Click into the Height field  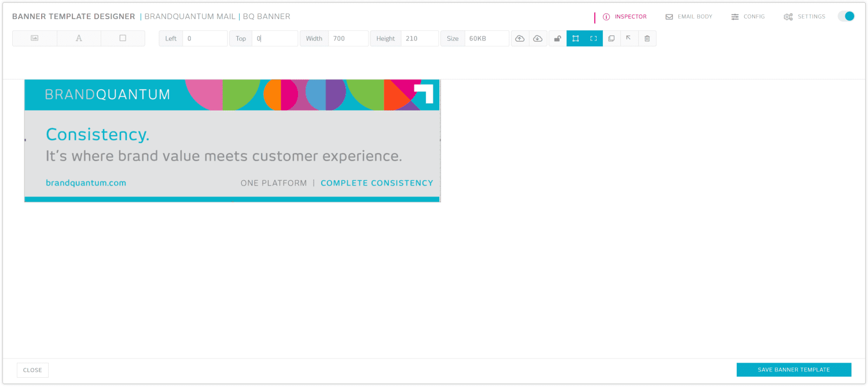tap(420, 38)
